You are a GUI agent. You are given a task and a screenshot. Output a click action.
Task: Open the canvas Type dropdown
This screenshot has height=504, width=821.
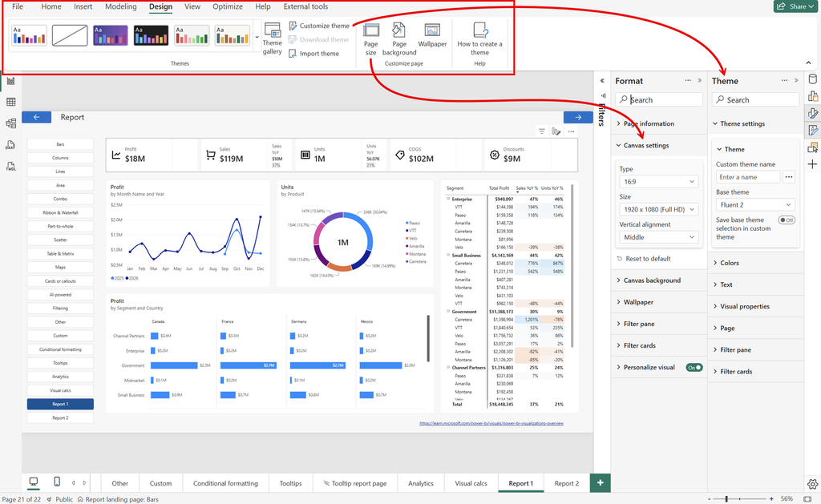[x=659, y=182]
